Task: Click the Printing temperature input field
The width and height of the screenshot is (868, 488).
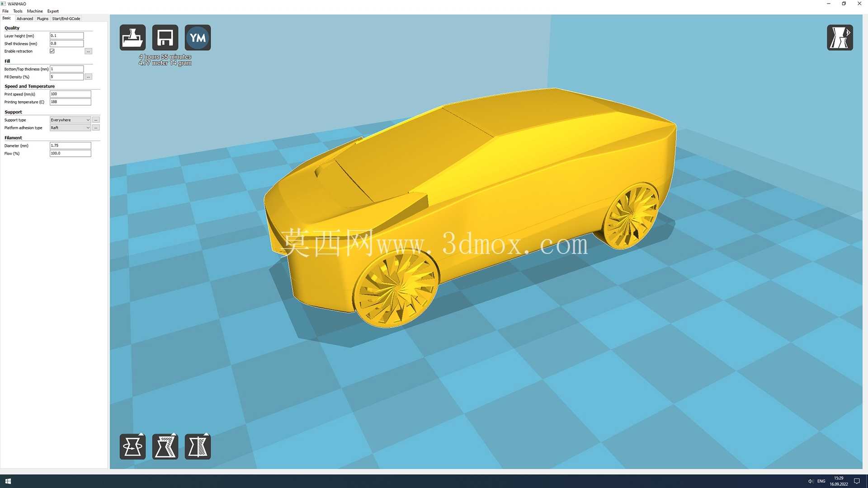Action: pyautogui.click(x=70, y=102)
